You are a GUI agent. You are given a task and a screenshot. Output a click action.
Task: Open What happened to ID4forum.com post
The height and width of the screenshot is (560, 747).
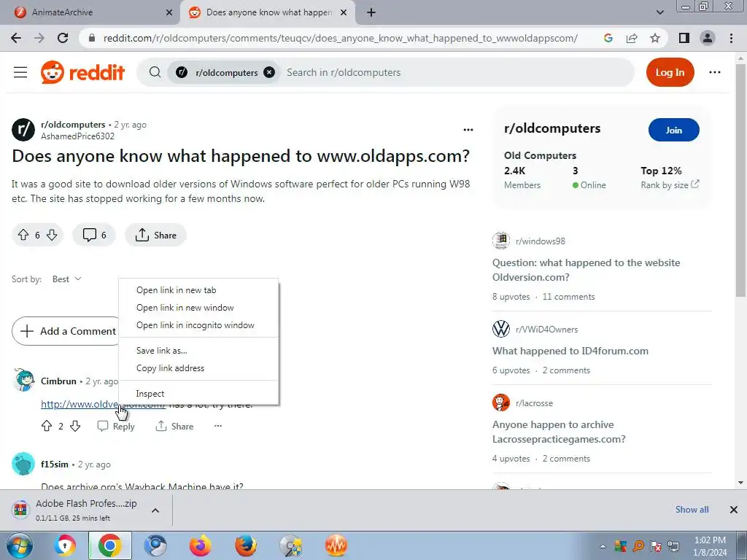point(570,351)
